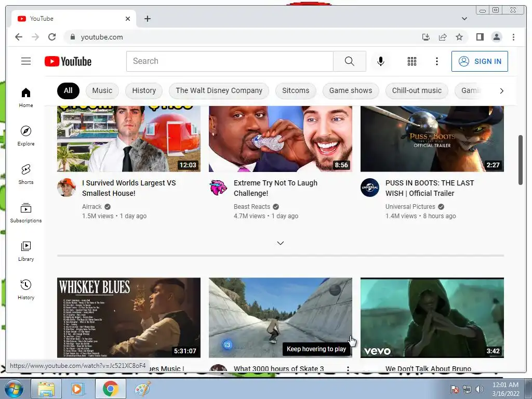The height and width of the screenshot is (399, 532).
Task: Toggle Chrome side panel
Action: click(x=480, y=37)
